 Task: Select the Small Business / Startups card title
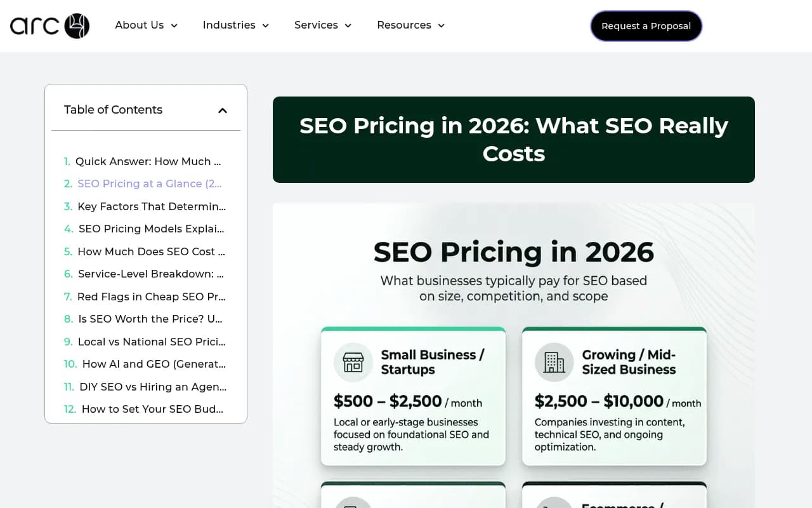tap(433, 362)
